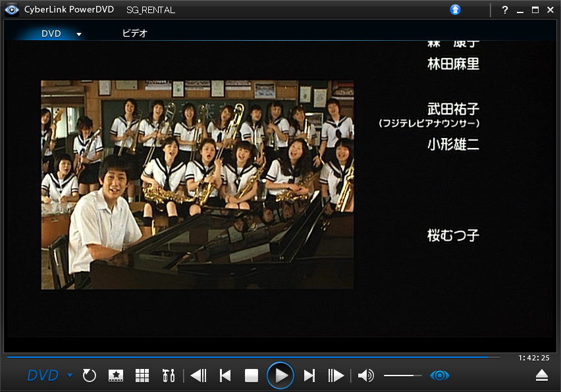Mute the audio with speaker icon
Screen dimensions: 561x392
[x=365, y=376]
